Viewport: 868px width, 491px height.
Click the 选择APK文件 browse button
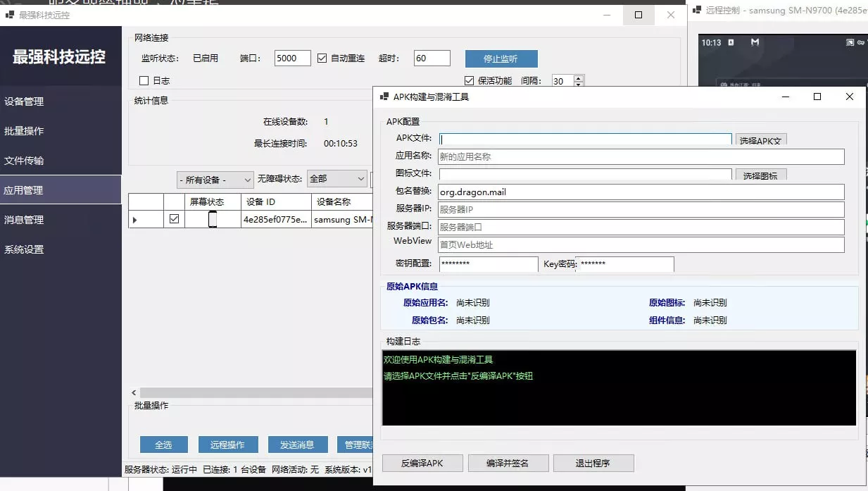[761, 139]
